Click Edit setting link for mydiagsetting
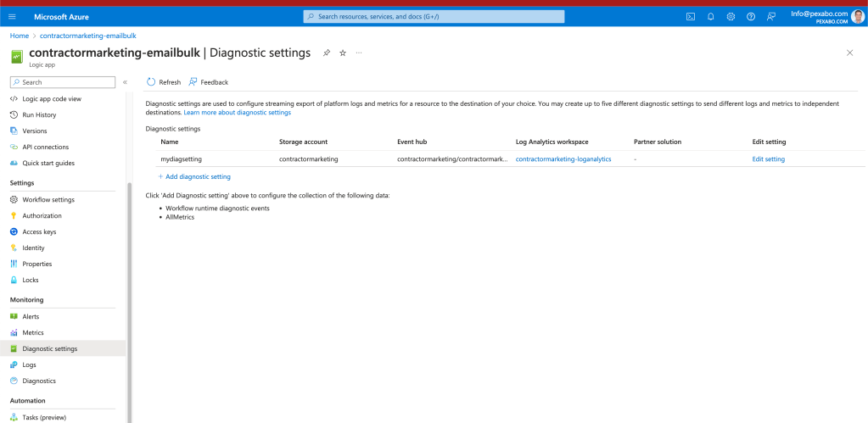The image size is (868, 423). pos(768,159)
